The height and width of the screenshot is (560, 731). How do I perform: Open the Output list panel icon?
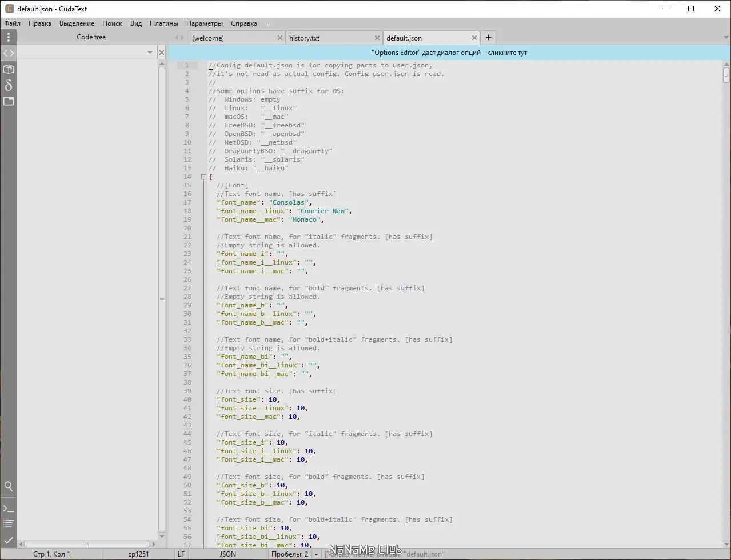(8, 524)
